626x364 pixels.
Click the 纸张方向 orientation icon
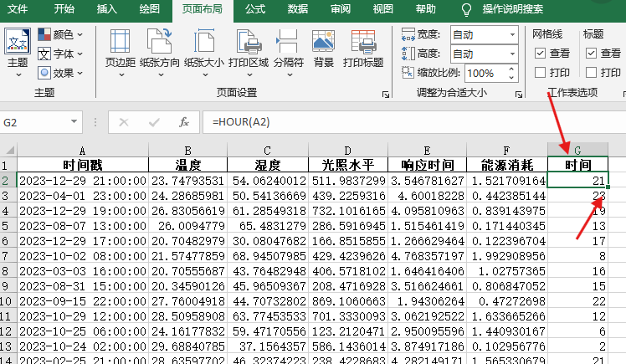point(159,41)
